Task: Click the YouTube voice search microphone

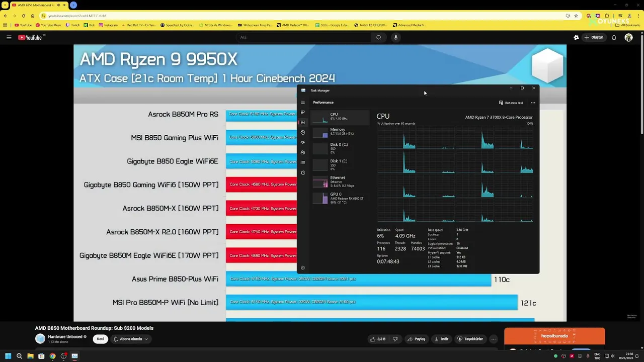Action: click(396, 37)
